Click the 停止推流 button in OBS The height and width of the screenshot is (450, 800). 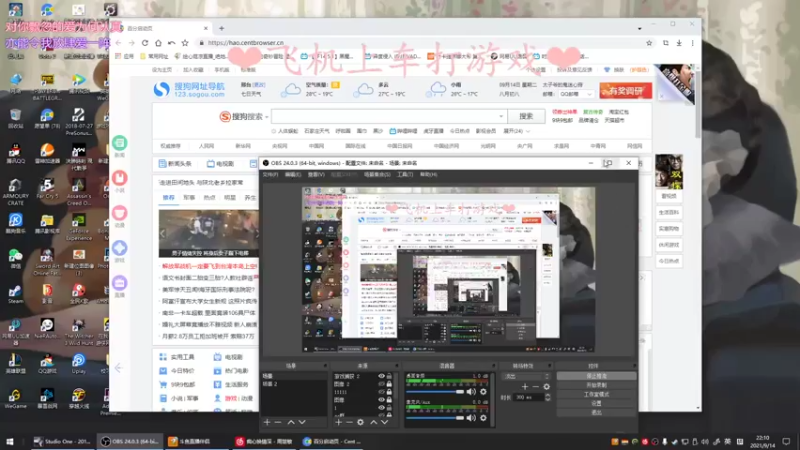[x=596, y=376]
